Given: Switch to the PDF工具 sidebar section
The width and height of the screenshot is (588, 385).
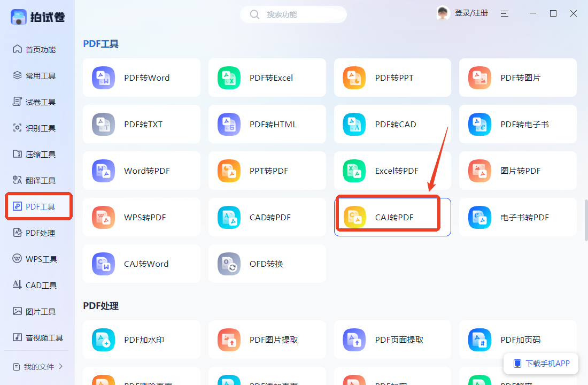Looking at the screenshot, I should [x=37, y=206].
